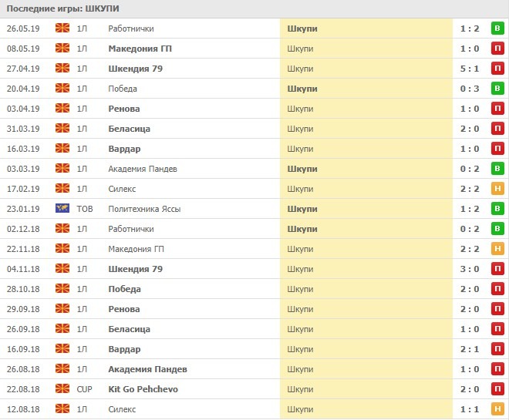Click the 5 : 1 score result
The height and width of the screenshot is (420, 509).
pos(470,69)
